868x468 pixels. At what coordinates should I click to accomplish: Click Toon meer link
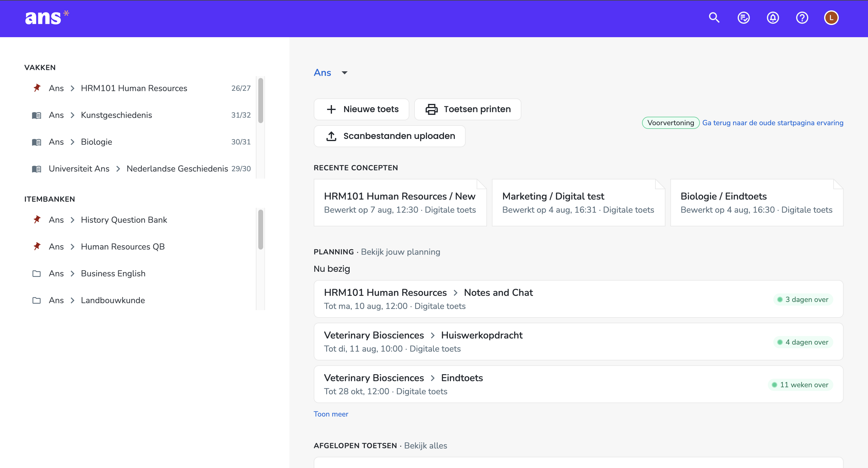pyautogui.click(x=331, y=414)
